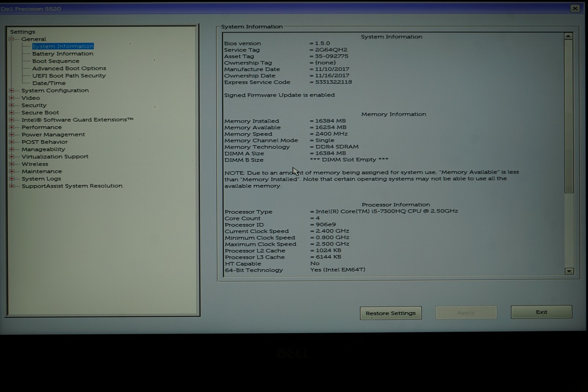Click Memory Installed value 16384 MB
588x392 pixels.
coord(330,121)
